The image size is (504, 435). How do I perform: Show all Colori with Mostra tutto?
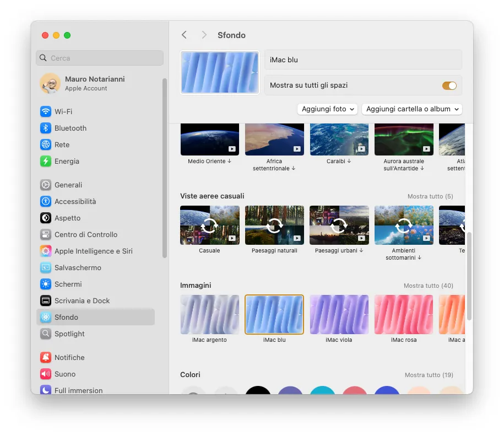pos(429,374)
